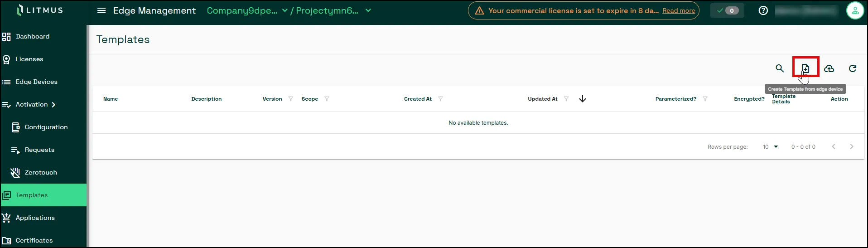Go to next page arrow

coord(852,146)
